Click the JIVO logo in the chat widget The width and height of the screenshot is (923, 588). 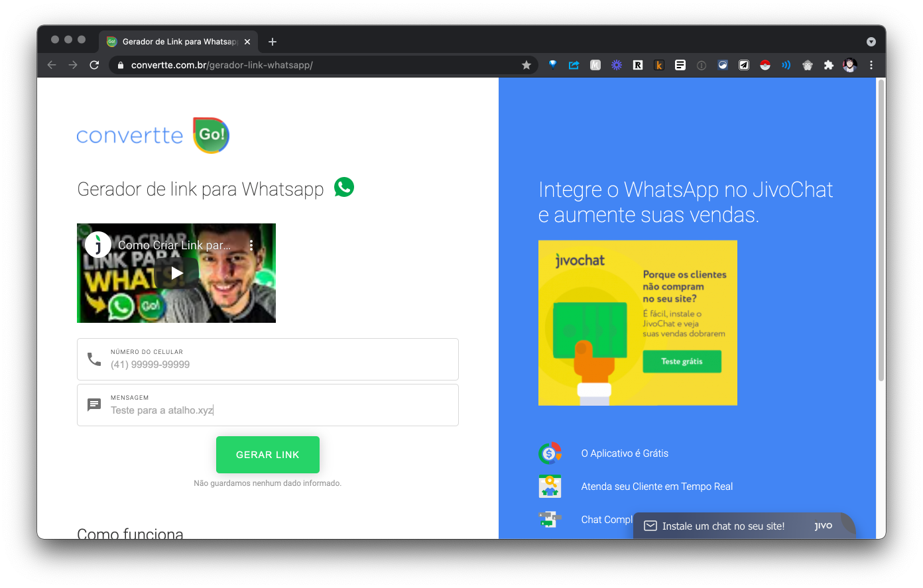click(823, 526)
